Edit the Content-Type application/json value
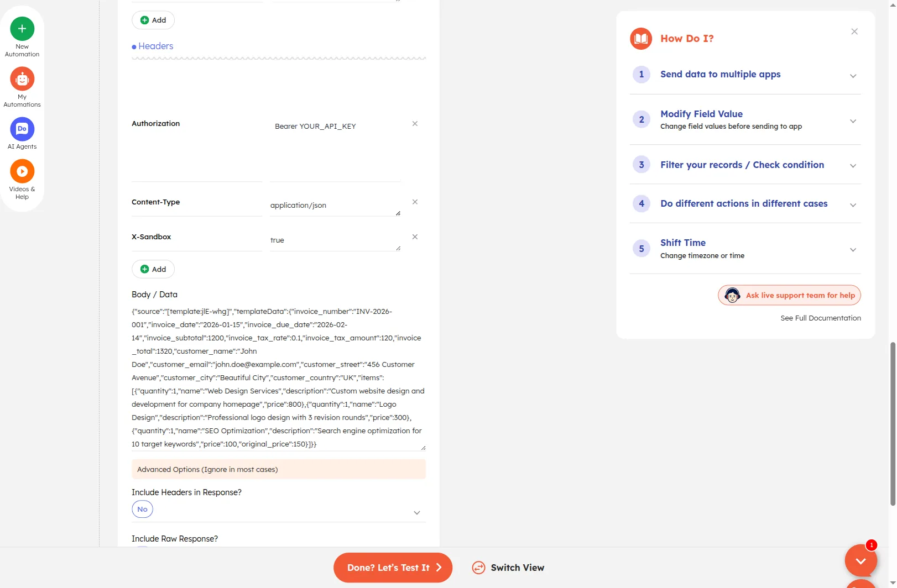The width and height of the screenshot is (897, 588). click(x=335, y=206)
